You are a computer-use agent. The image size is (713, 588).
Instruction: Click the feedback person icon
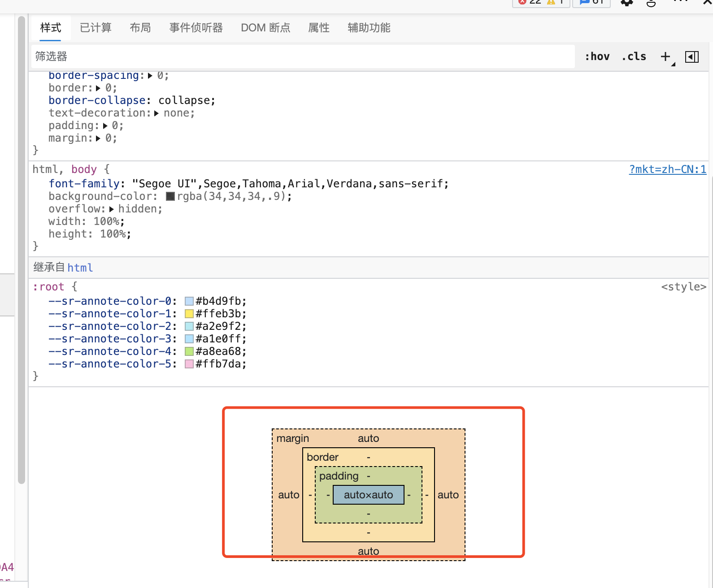tap(651, 3)
